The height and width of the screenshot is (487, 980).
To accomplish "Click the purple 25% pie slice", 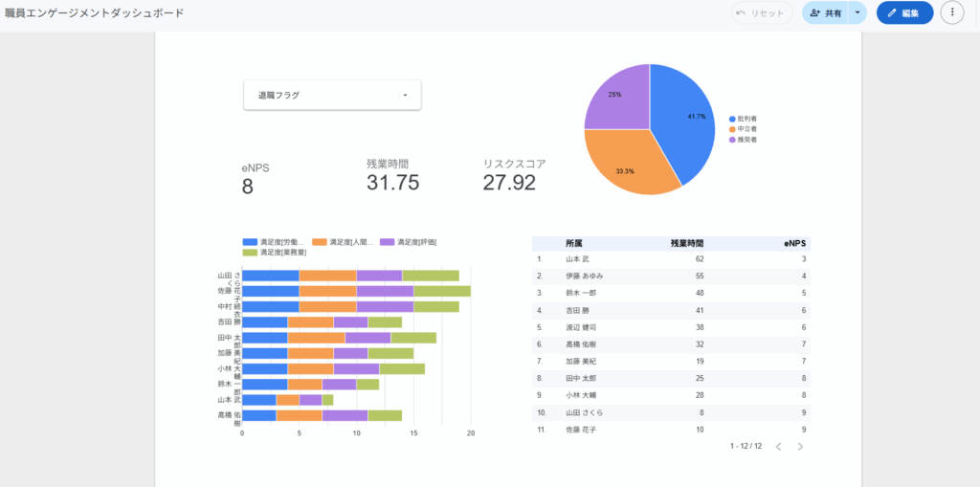I will click(617, 96).
